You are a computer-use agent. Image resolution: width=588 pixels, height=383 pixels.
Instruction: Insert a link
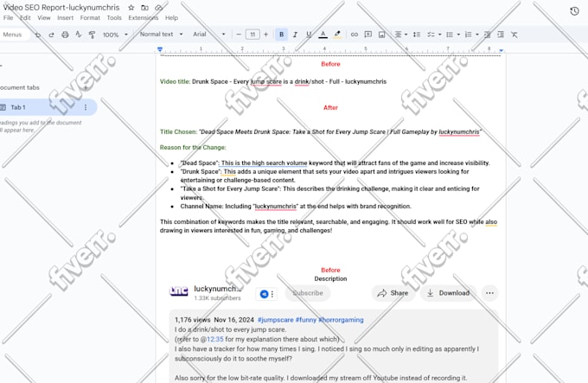pyautogui.click(x=354, y=35)
